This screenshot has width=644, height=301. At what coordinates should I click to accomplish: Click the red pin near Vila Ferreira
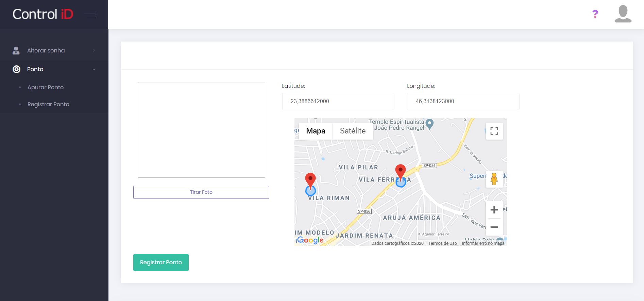click(401, 172)
